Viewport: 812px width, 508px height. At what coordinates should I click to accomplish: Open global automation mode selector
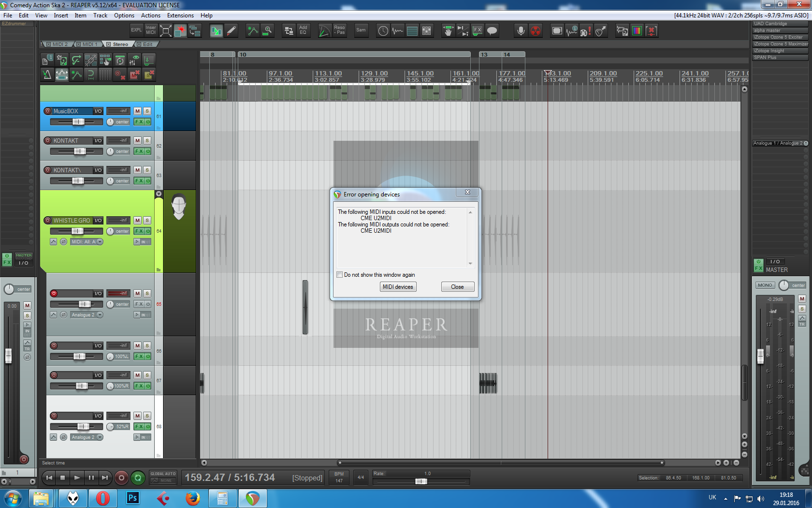163,478
